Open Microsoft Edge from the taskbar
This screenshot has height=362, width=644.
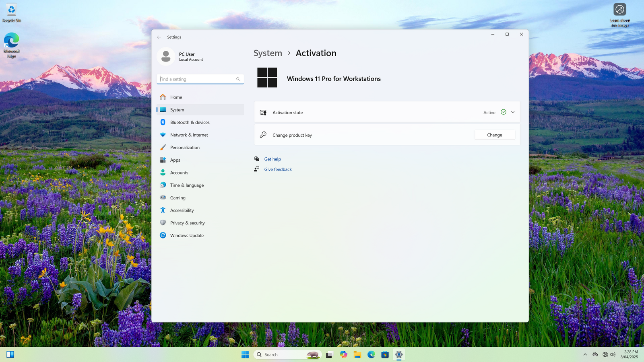[x=371, y=354]
